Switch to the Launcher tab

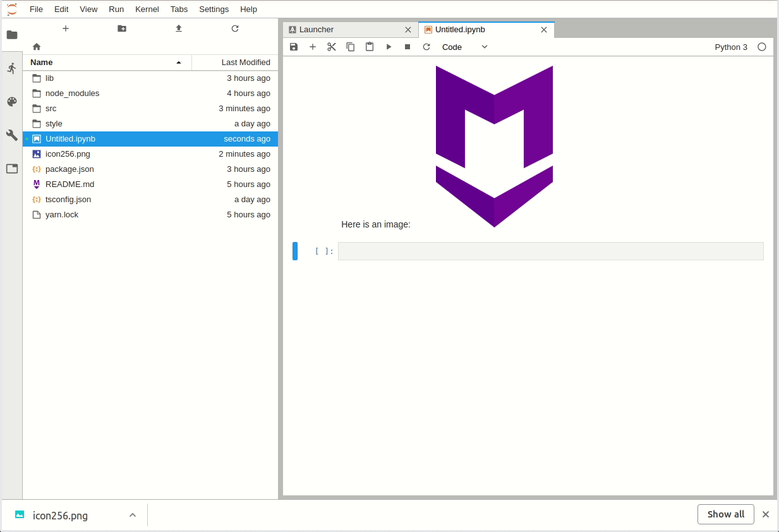click(350, 30)
